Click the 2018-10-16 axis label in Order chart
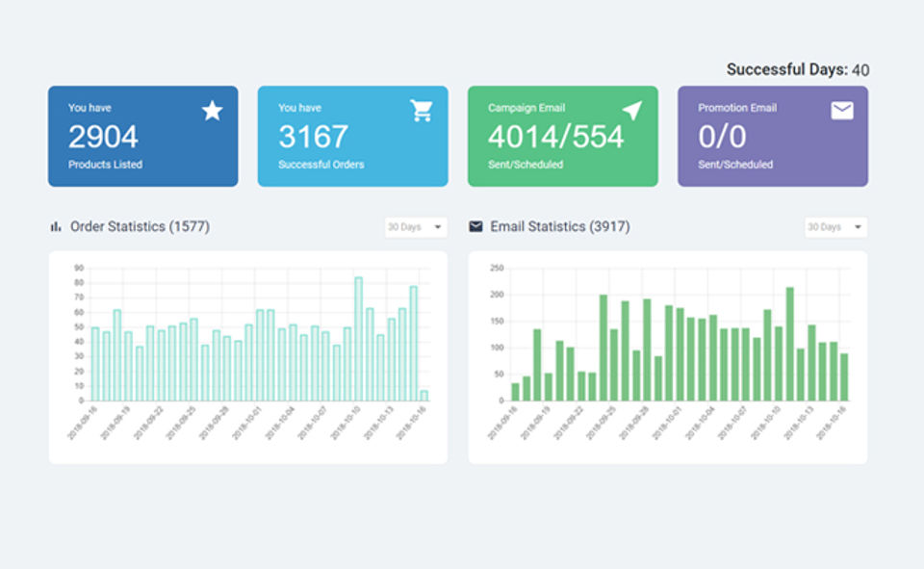Viewport: 924px width, 569px height. (x=411, y=424)
